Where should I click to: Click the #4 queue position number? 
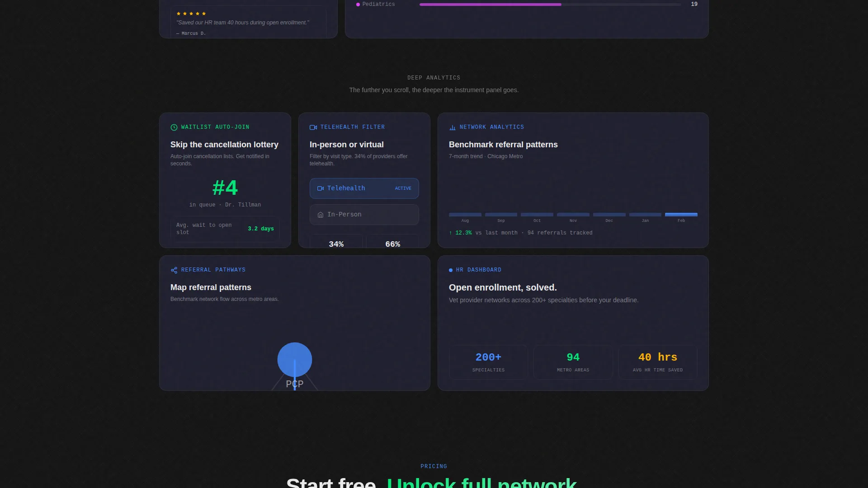point(225,188)
